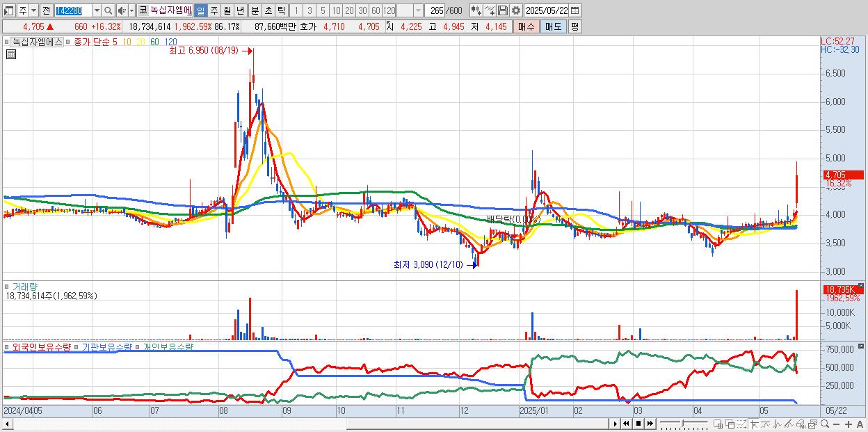This screenshot has height=432, width=868.
Task: Click the speaker sound icon
Action: tap(121, 10)
